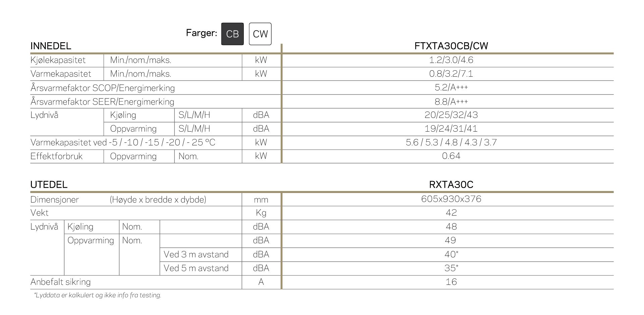Click the FTXTA30CB/CW model heading
Screen dimensions: 644x315
coord(451,46)
